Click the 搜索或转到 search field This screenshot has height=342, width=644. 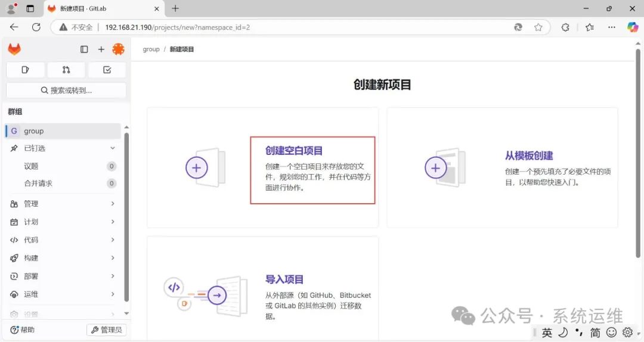click(x=66, y=91)
